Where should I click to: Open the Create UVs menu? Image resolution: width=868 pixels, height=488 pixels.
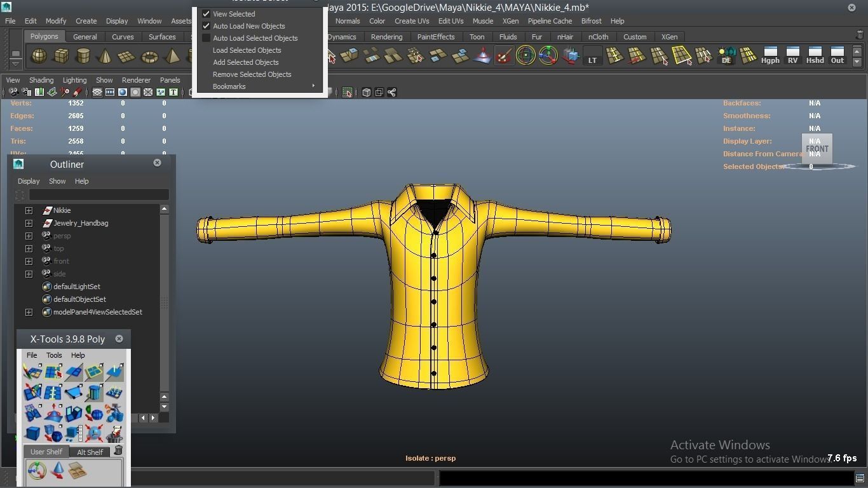click(x=412, y=21)
